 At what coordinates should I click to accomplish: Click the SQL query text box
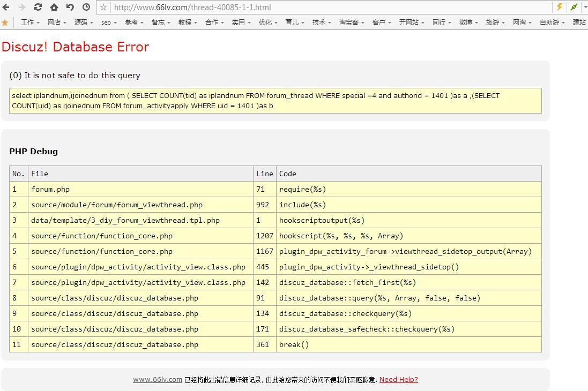pos(276,101)
